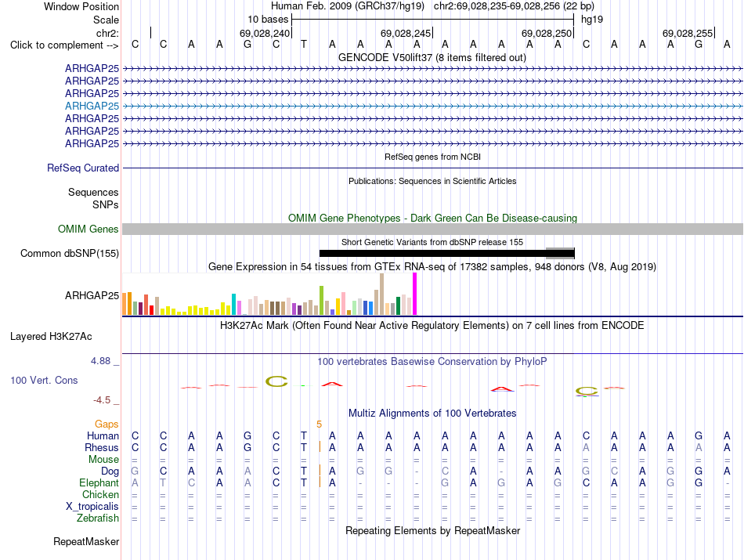744x560 pixels.
Task: Click the Human species label
Action: coord(103,435)
